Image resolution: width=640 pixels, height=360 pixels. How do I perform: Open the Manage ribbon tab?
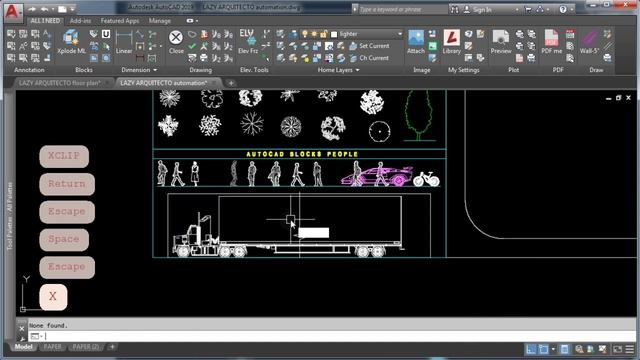tap(160, 21)
